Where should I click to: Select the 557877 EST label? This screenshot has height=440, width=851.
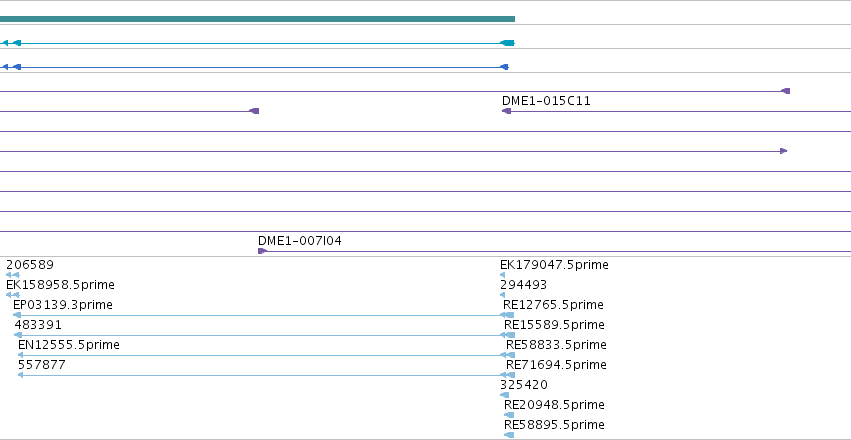(42, 365)
